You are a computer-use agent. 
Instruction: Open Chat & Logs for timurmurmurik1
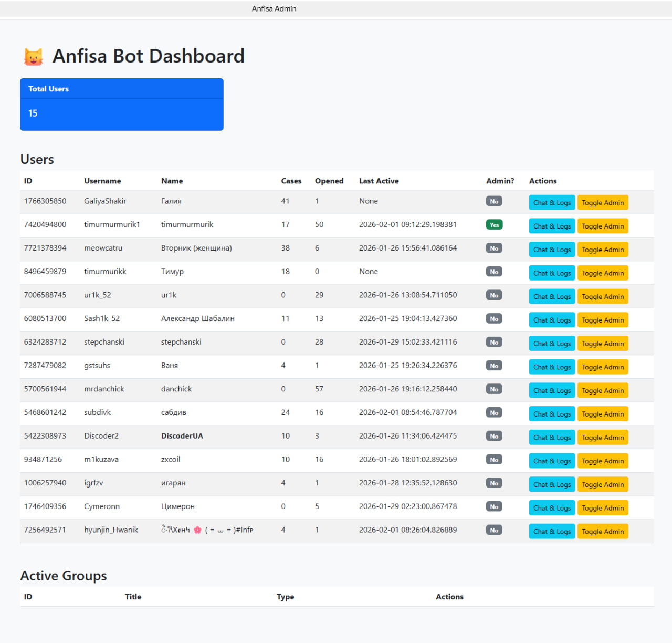[x=552, y=226]
